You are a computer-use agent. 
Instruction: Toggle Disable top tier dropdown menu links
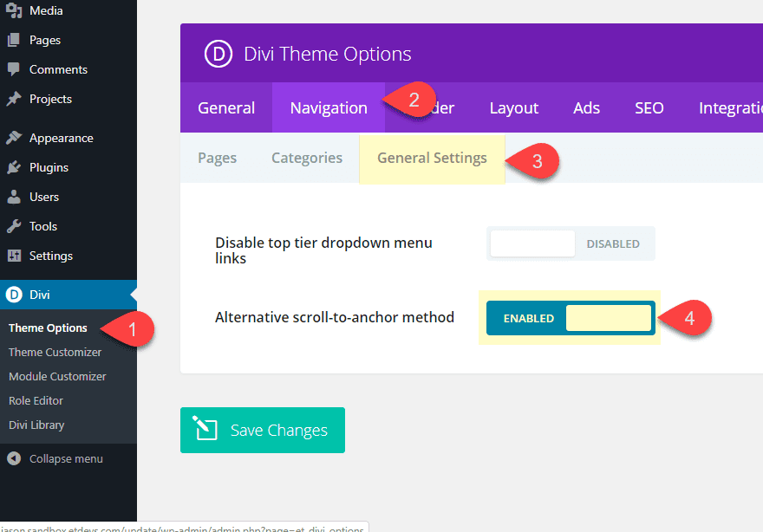[571, 243]
